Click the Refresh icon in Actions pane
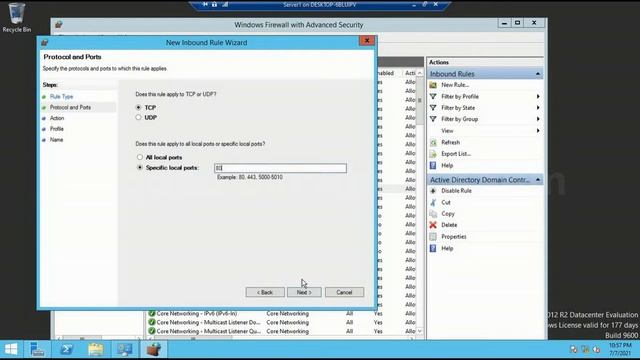Image resolution: width=640 pixels, height=360 pixels. (433, 142)
